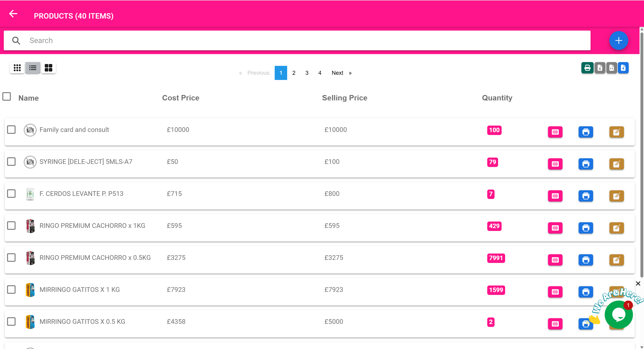Click quantity badge 7991

click(x=496, y=258)
